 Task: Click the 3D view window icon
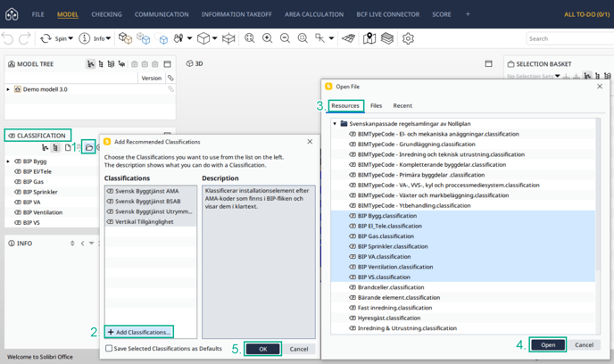pyautogui.click(x=488, y=64)
